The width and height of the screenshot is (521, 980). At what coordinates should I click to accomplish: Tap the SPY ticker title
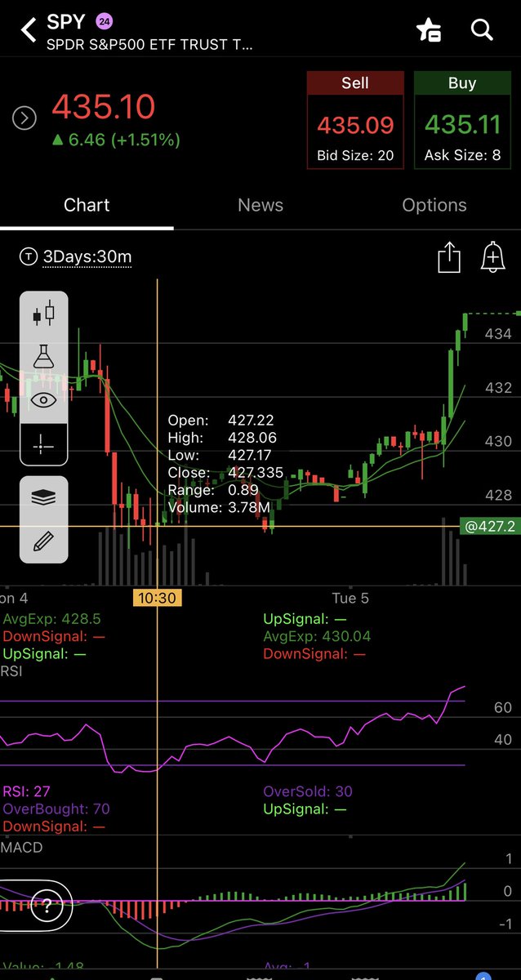[66, 22]
